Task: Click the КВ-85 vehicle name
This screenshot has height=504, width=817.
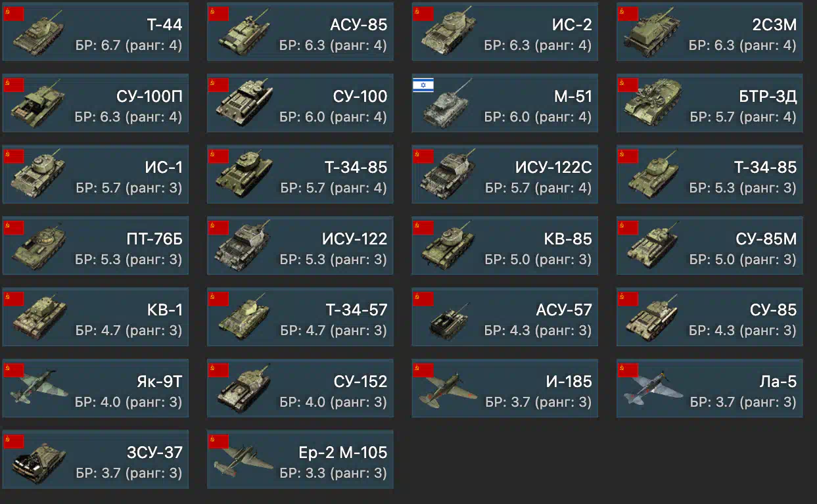Action: coord(568,239)
